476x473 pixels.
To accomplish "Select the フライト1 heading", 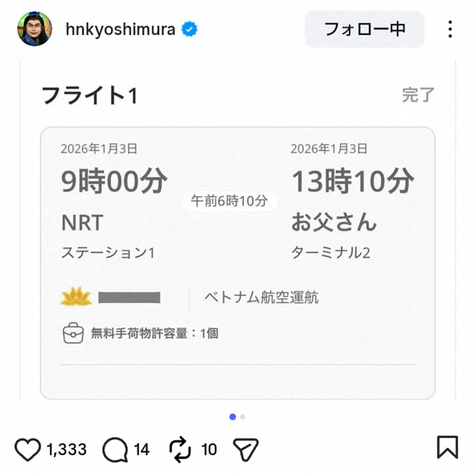I will tap(90, 96).
